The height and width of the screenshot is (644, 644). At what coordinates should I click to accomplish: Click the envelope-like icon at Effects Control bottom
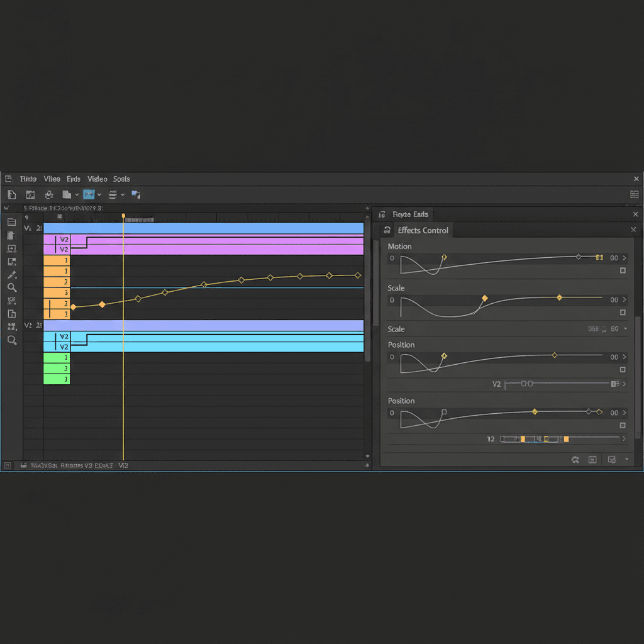click(611, 460)
